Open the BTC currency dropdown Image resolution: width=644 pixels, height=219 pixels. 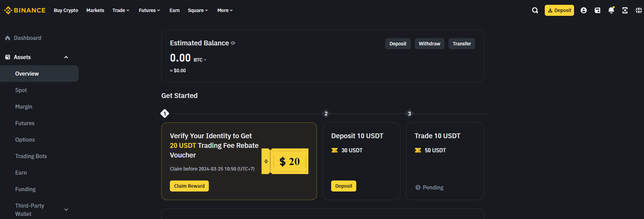pos(200,60)
